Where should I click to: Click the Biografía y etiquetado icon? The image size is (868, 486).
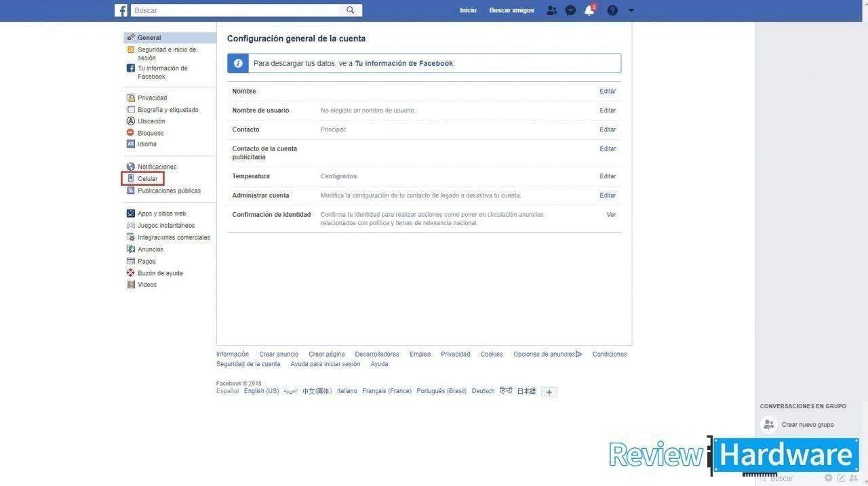pyautogui.click(x=131, y=110)
